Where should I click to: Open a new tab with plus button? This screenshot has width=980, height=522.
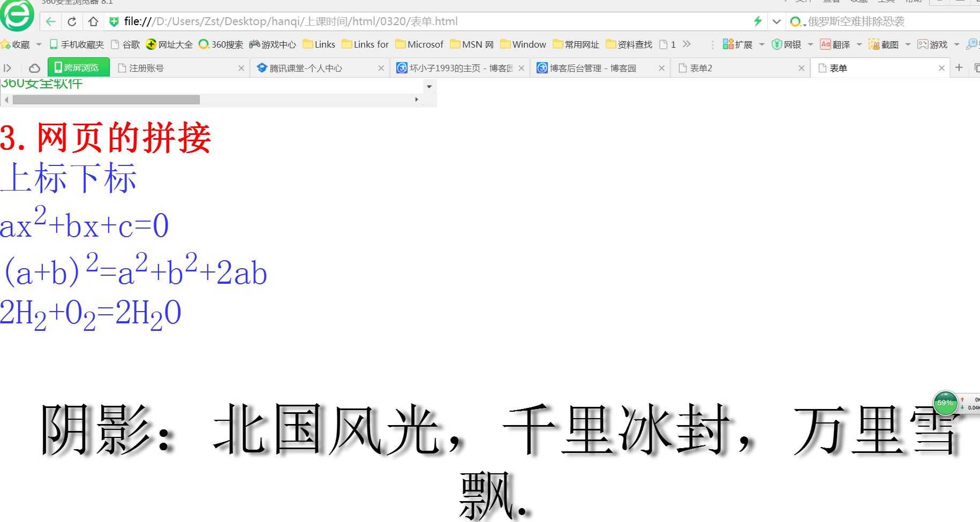coord(959,67)
